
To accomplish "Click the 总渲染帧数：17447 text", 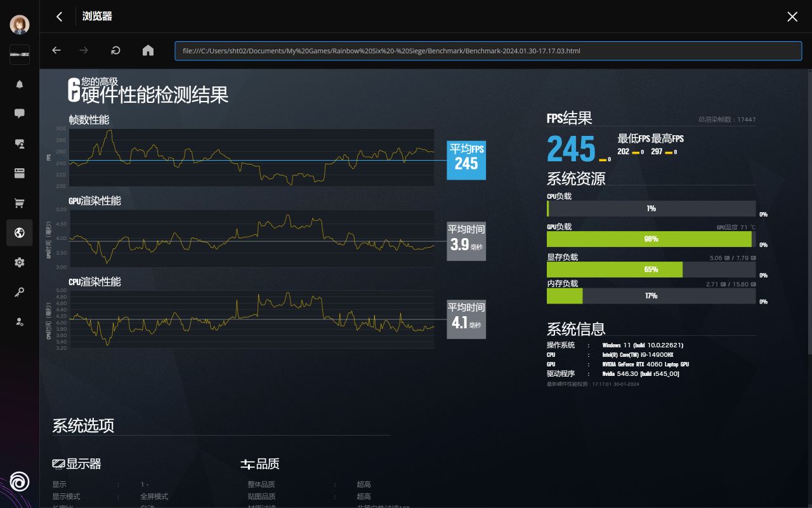I will pyautogui.click(x=727, y=119).
